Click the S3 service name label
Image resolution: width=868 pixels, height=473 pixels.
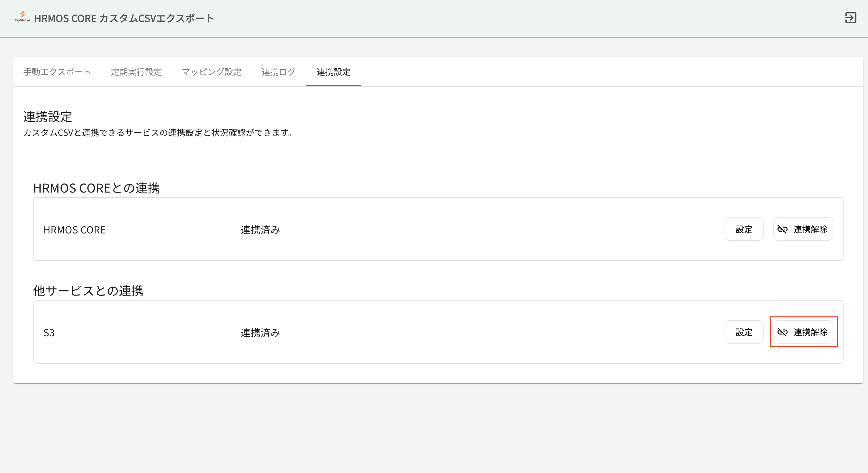49,333
